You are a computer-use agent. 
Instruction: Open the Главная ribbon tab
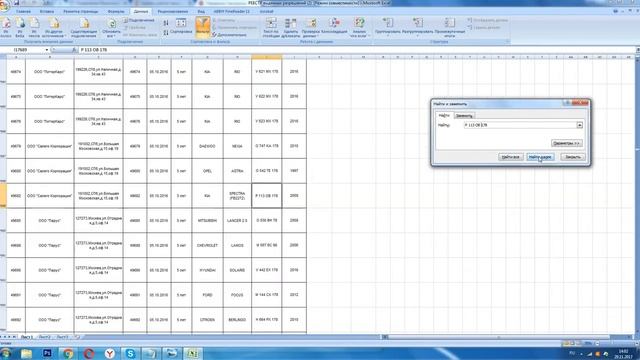coord(23,11)
